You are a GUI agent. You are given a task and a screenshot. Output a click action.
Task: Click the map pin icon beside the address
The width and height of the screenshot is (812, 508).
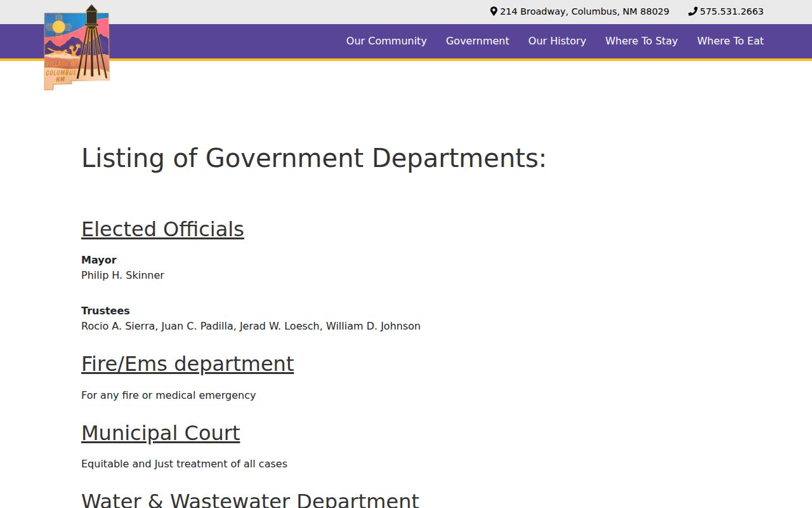point(494,11)
